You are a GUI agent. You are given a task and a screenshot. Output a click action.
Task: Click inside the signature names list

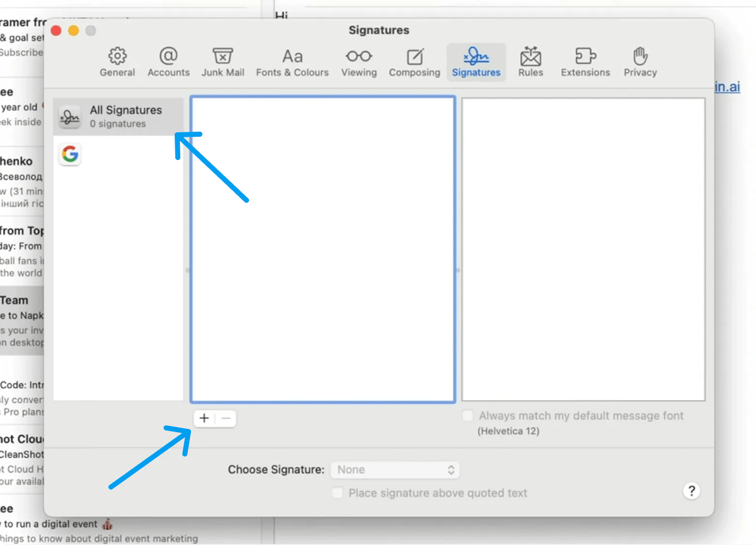[x=323, y=249]
